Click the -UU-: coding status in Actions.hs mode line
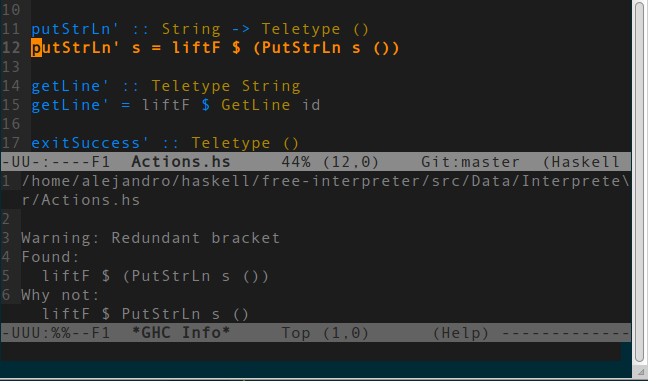The width and height of the screenshot is (648, 381). click(26, 162)
